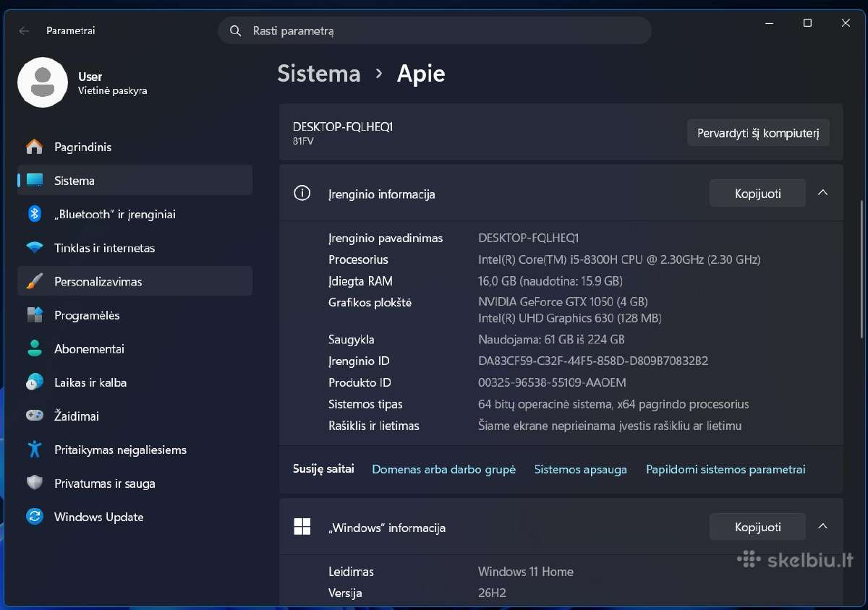Select Windows Update in sidebar
The height and width of the screenshot is (610, 868).
tap(135, 517)
